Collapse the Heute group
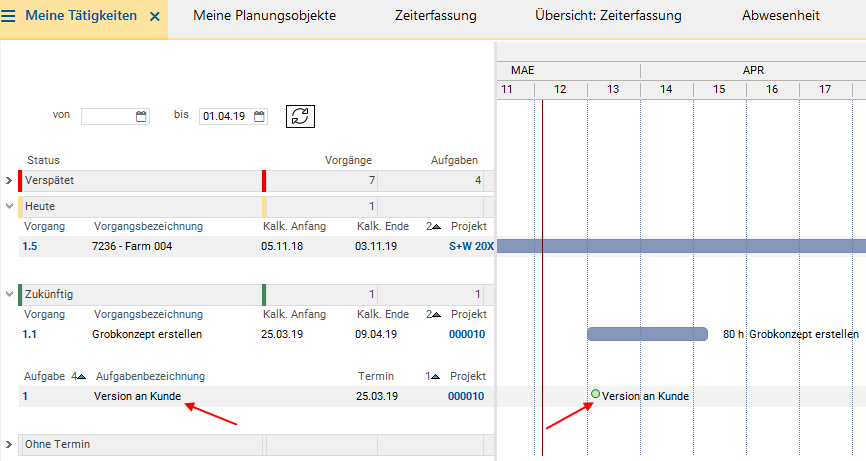This screenshot has width=866, height=461. click(9, 206)
